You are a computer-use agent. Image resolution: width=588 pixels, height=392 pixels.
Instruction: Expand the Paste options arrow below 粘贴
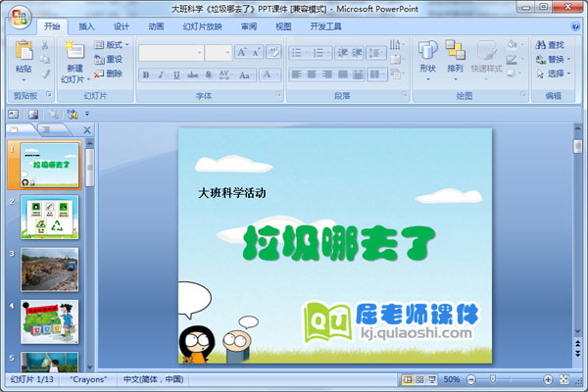point(24,79)
